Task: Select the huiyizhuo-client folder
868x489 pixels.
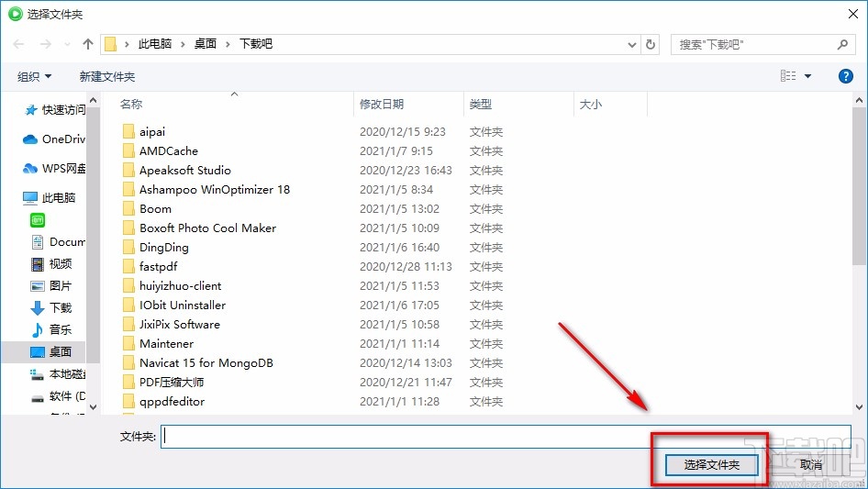Action: (180, 286)
